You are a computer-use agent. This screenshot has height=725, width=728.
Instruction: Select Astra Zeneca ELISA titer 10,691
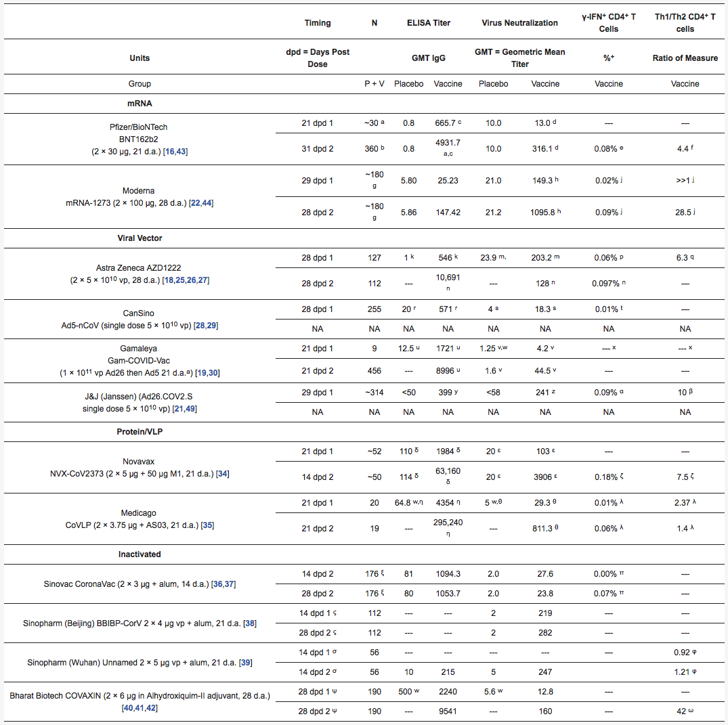(x=448, y=277)
